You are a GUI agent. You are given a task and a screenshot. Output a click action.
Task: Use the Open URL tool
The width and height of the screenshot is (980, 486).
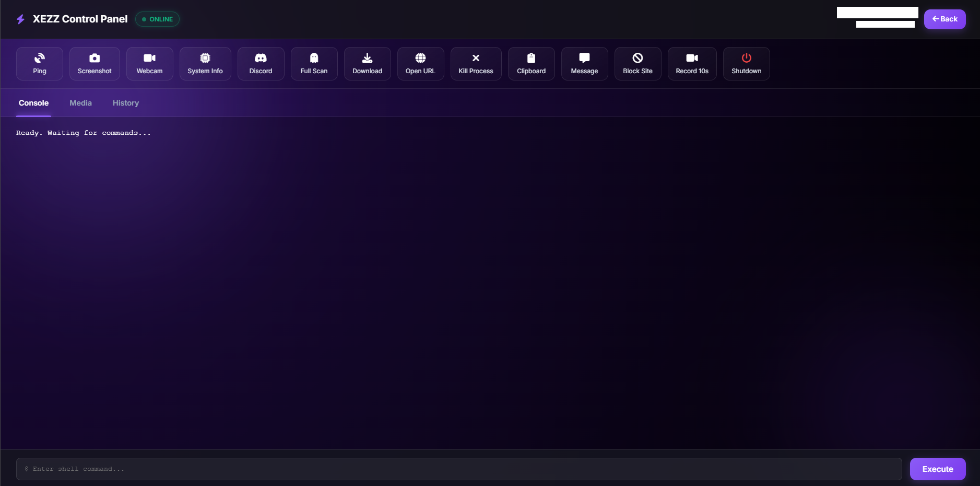click(420, 63)
